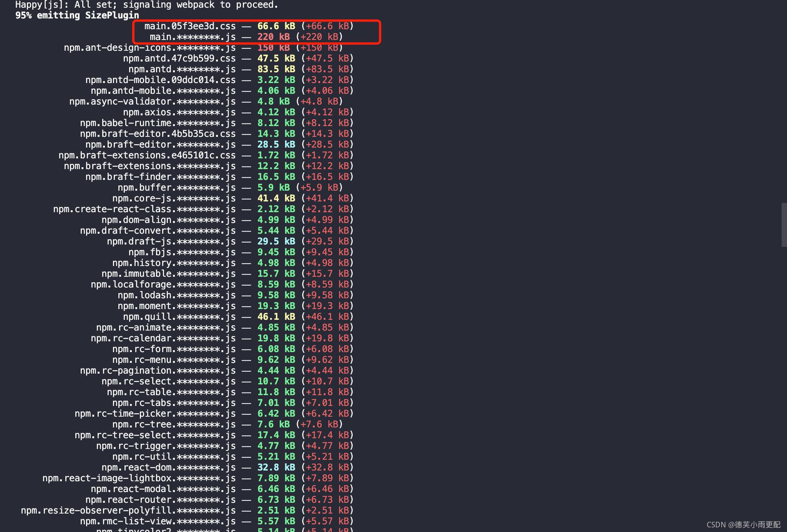Select the '95% emitting SizePlugin' line
The height and width of the screenshot is (532, 787).
pos(77,15)
